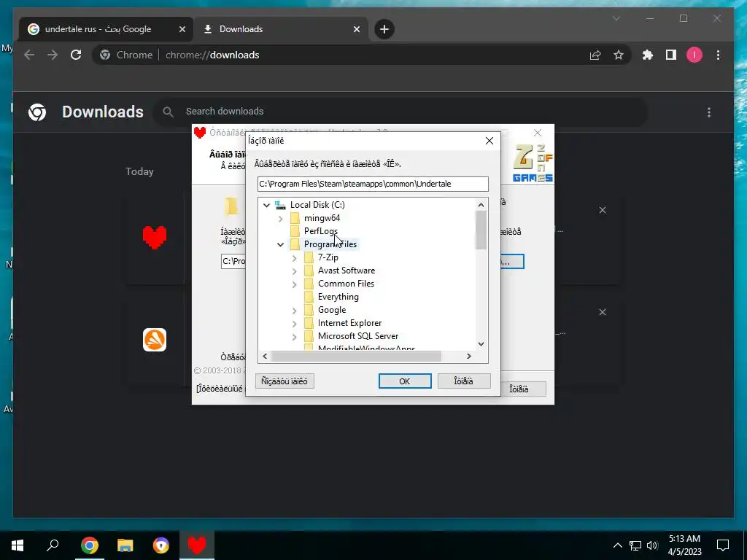
Task: Open the Avast taskbar icon
Action: (x=161, y=545)
